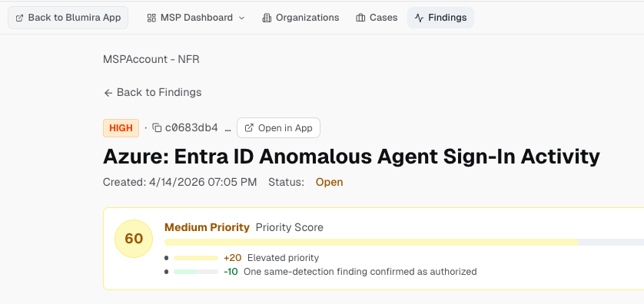Select the Findings tab

pos(440,18)
